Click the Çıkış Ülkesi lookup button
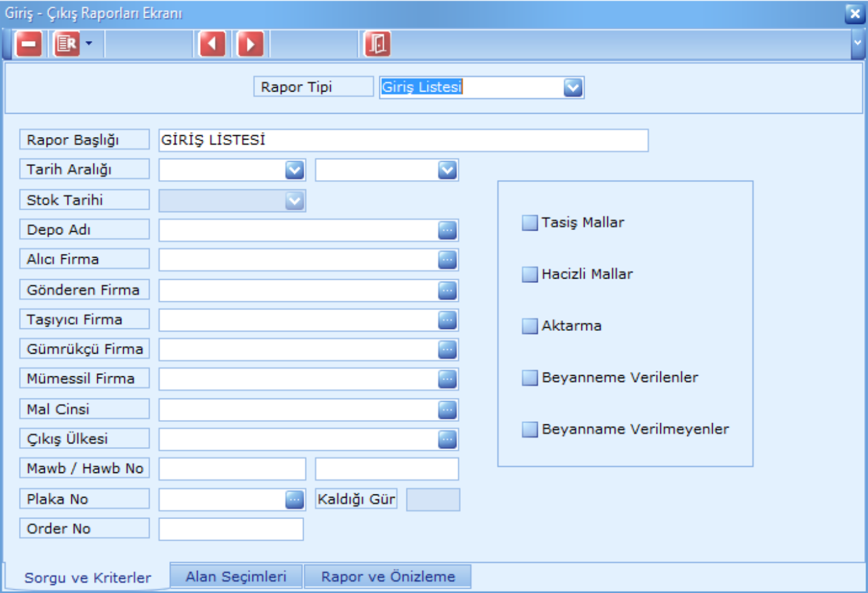868x593 pixels. click(x=447, y=439)
